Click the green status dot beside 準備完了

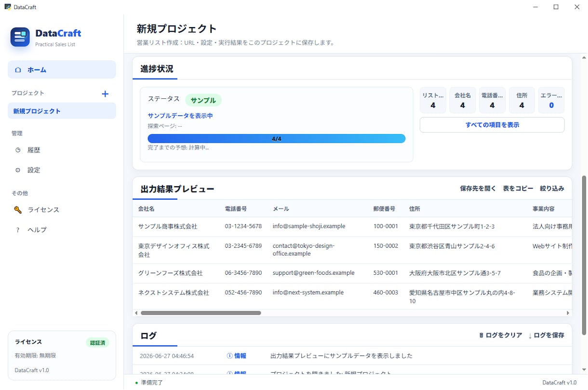136,383
